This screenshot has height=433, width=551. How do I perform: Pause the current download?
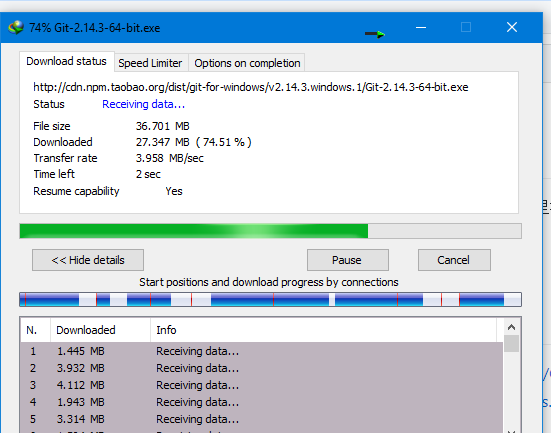(348, 260)
